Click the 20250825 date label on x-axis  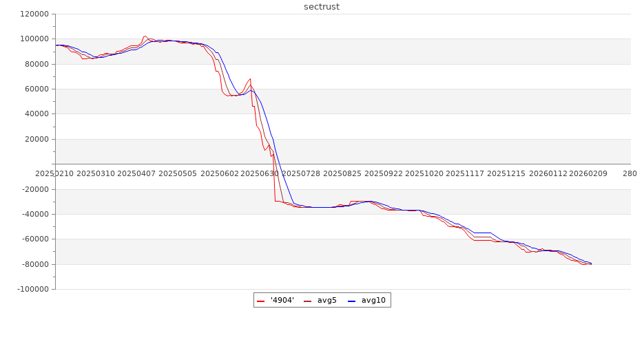click(342, 174)
